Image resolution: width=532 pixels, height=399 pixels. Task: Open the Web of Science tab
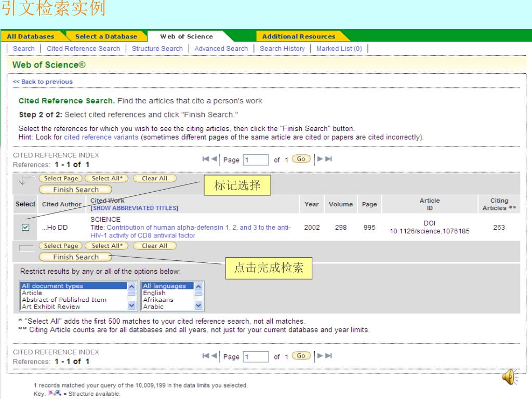(x=187, y=36)
